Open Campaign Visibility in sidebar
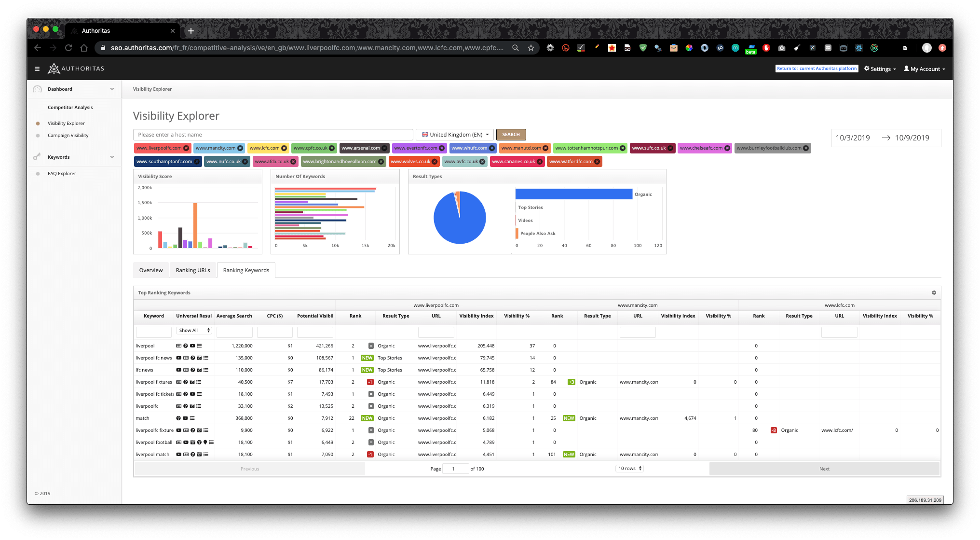This screenshot has height=540, width=980. point(68,136)
